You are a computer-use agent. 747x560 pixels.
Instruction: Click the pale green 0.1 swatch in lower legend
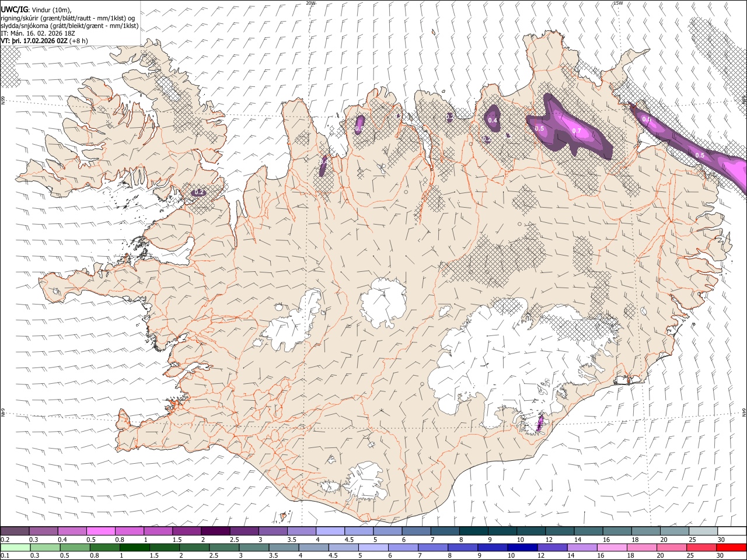[x=15, y=547]
